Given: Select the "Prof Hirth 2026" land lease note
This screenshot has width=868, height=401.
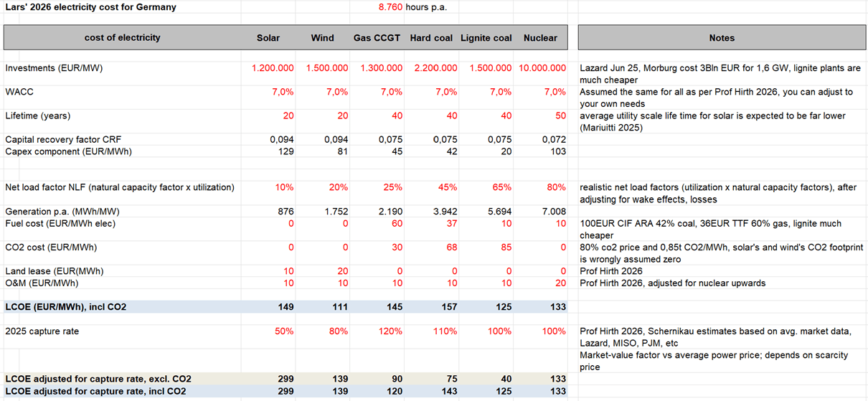Looking at the screenshot, I should tap(611, 271).
